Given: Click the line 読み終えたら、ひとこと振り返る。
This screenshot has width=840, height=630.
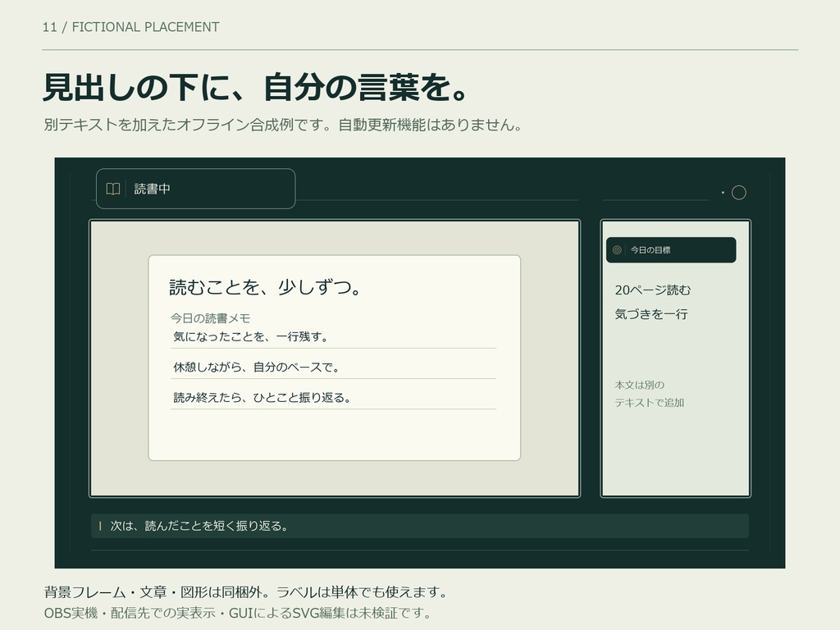Looking at the screenshot, I should click(x=262, y=398).
